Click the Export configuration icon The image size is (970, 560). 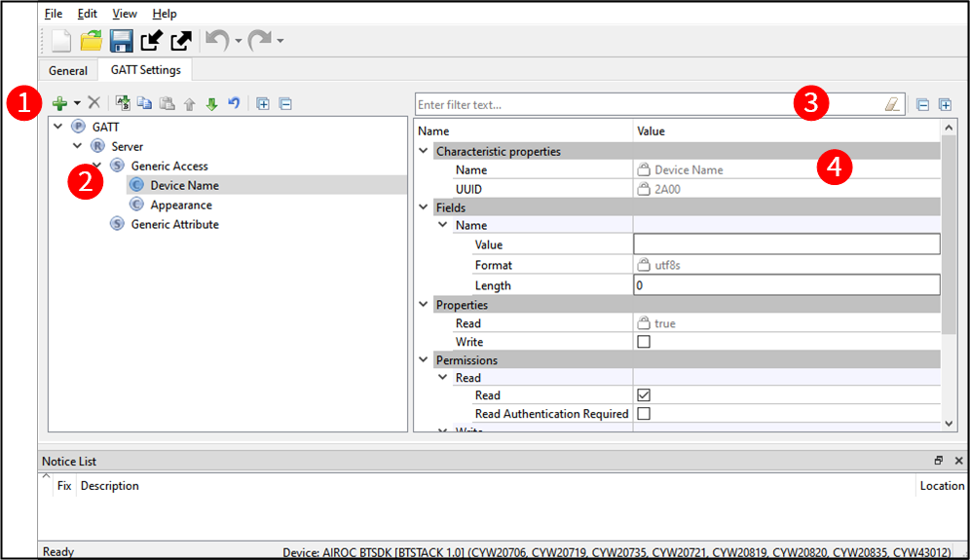(181, 41)
